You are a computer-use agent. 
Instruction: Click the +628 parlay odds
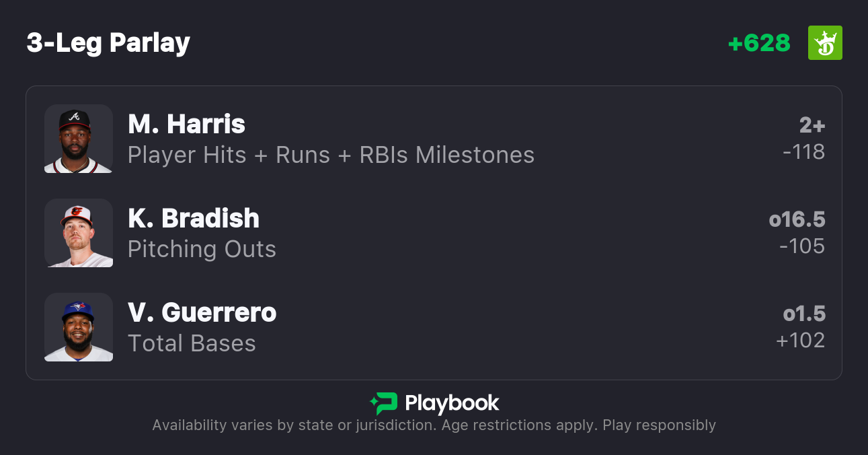click(759, 43)
